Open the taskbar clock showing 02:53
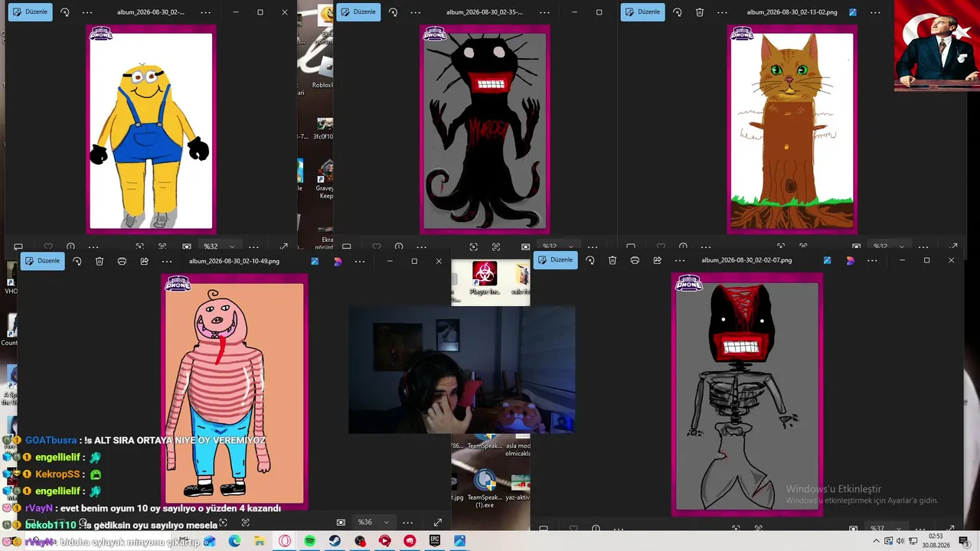The width and height of the screenshot is (980, 551). 936,541
